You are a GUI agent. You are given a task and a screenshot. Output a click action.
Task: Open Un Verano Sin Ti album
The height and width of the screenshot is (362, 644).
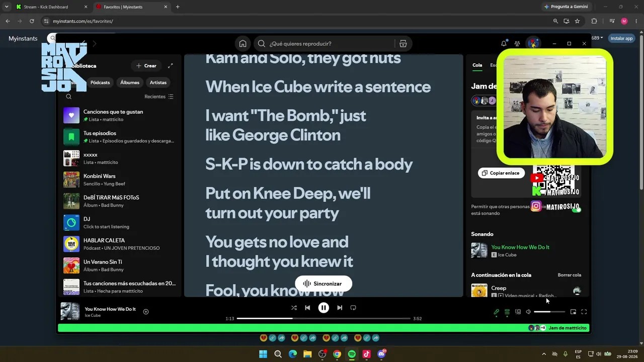[x=119, y=265]
